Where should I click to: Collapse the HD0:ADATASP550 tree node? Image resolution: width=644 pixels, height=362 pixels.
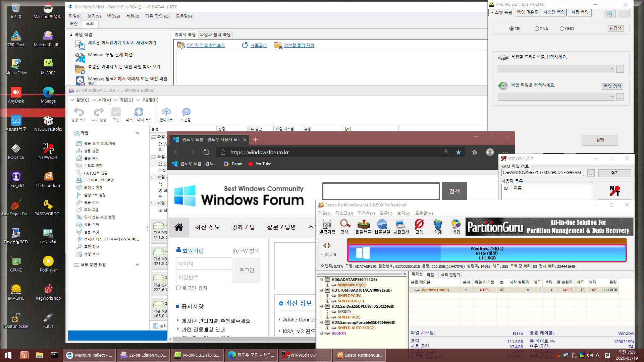click(321, 280)
